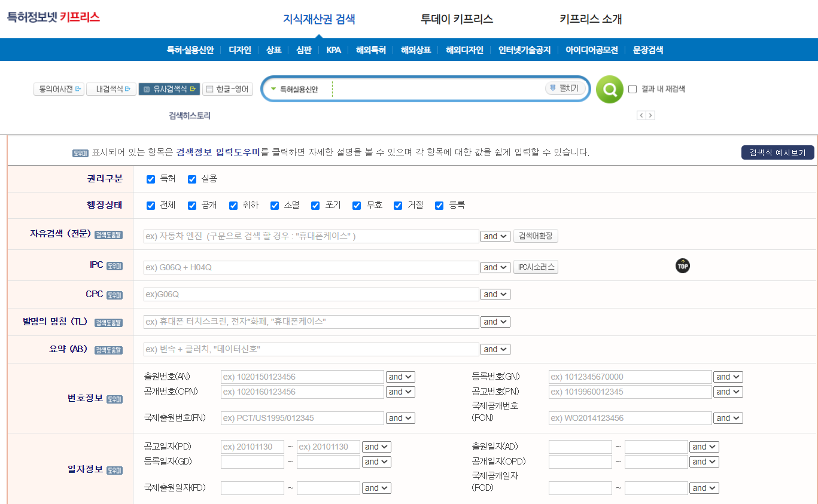Screen dimensions: 818x504
Task: Click 검색어확장 button
Action: coord(536,236)
